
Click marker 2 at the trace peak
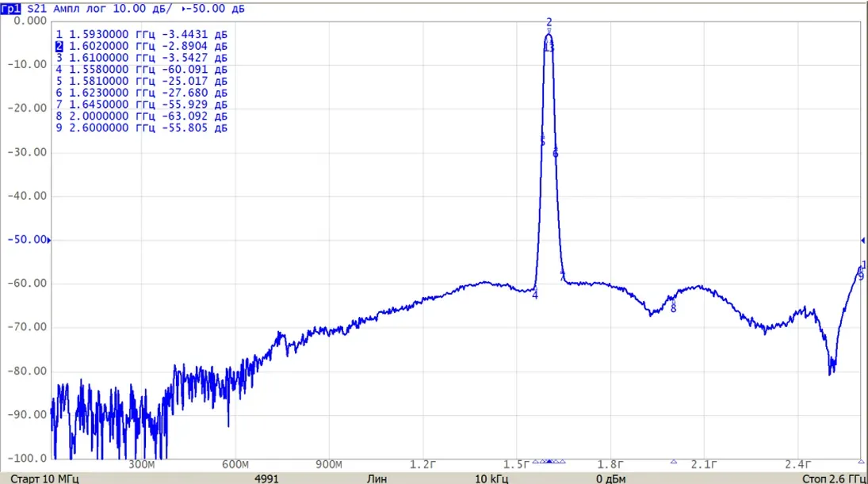(x=549, y=22)
